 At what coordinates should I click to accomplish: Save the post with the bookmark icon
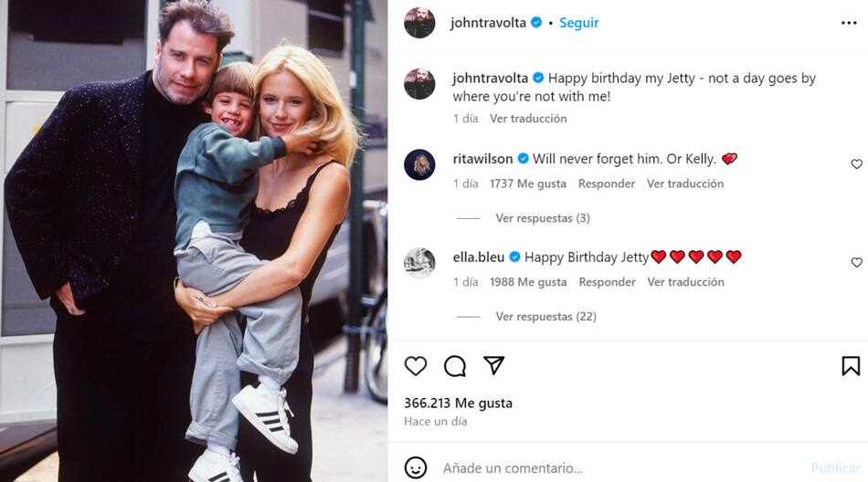pyautogui.click(x=850, y=366)
